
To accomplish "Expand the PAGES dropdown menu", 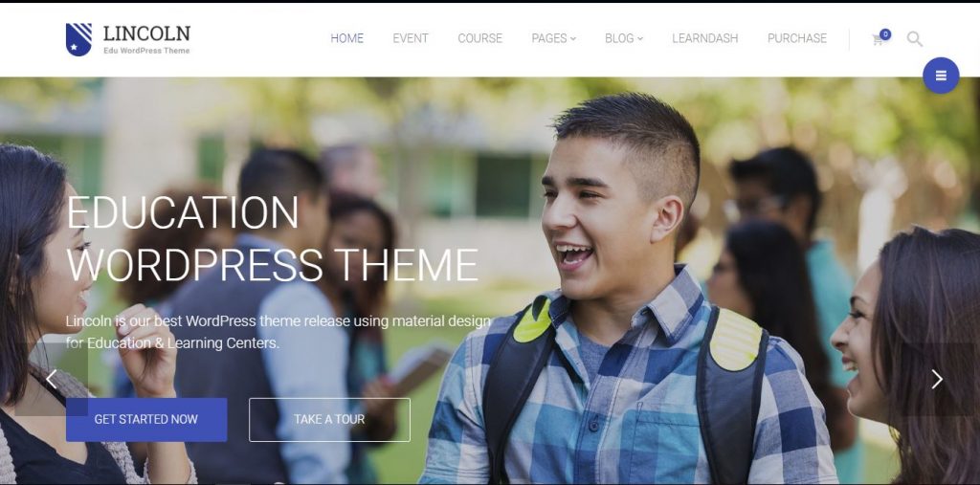I will click(554, 38).
